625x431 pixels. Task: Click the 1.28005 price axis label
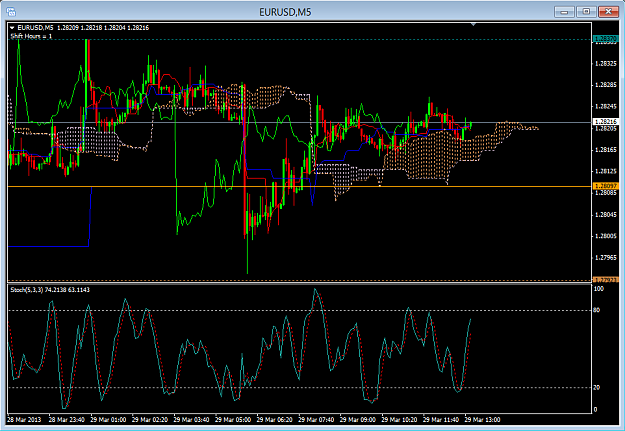[605, 236]
